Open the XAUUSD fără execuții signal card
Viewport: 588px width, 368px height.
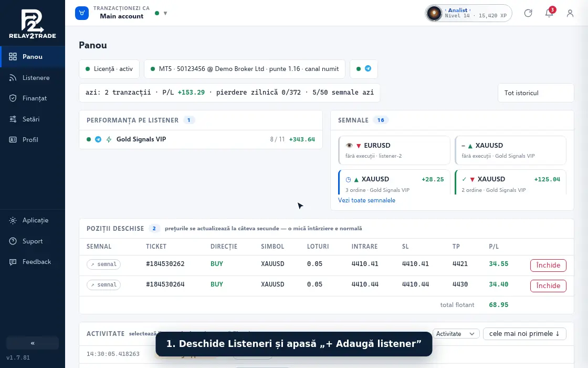tap(510, 150)
